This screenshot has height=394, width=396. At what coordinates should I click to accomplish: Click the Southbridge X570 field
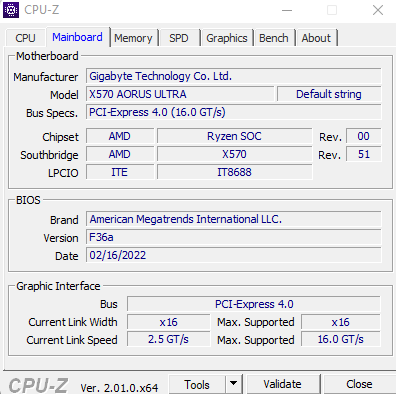235,154
